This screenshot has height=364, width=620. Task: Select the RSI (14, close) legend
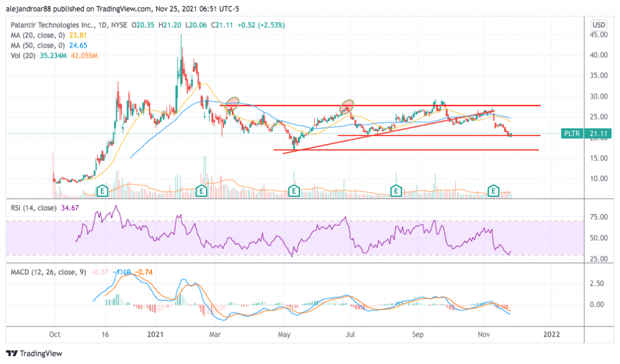(x=34, y=207)
